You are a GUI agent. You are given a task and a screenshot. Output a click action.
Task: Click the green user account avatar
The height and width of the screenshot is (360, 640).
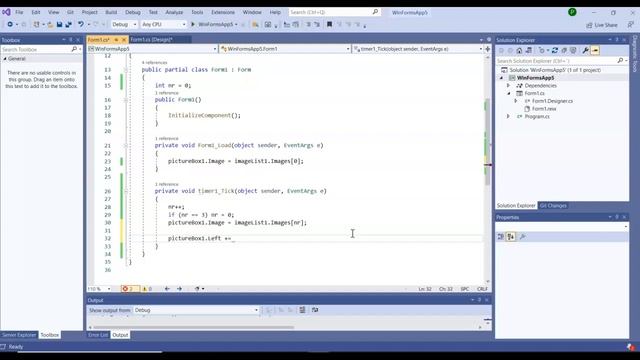[x=572, y=12]
